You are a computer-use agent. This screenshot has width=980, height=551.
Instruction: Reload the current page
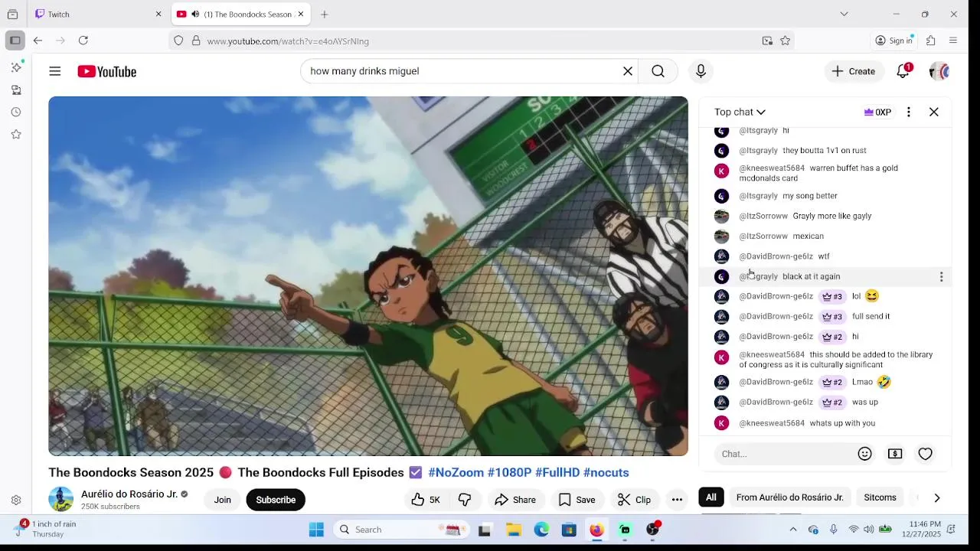pos(83,41)
